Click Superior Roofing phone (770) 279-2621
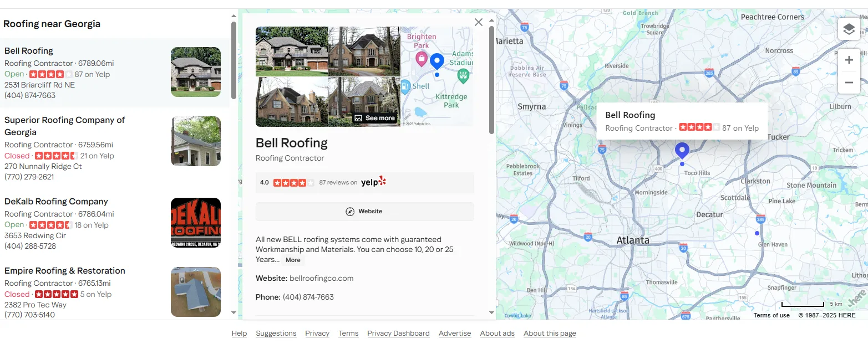This screenshot has height=344, width=868. coord(29,177)
